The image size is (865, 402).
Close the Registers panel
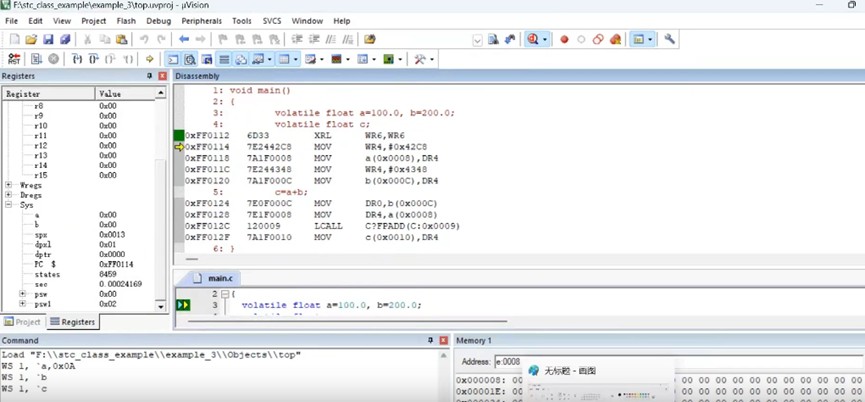click(x=163, y=76)
